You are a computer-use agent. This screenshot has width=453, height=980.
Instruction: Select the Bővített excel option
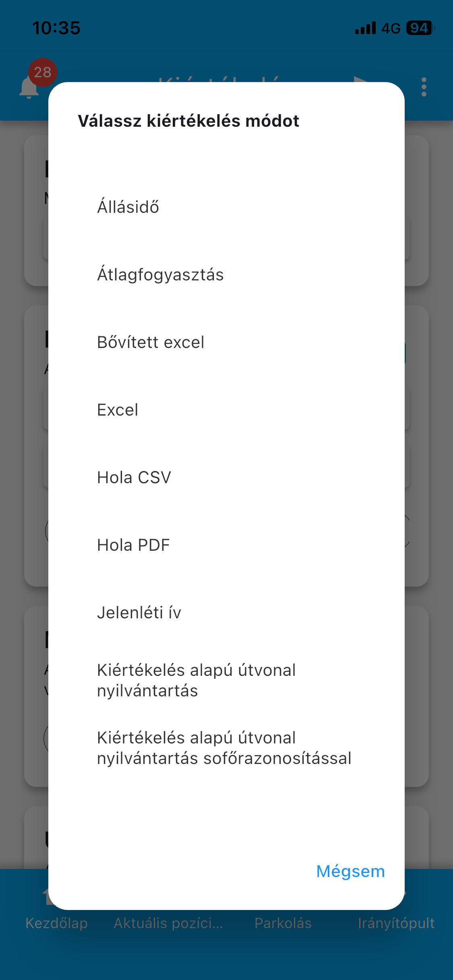click(x=151, y=342)
